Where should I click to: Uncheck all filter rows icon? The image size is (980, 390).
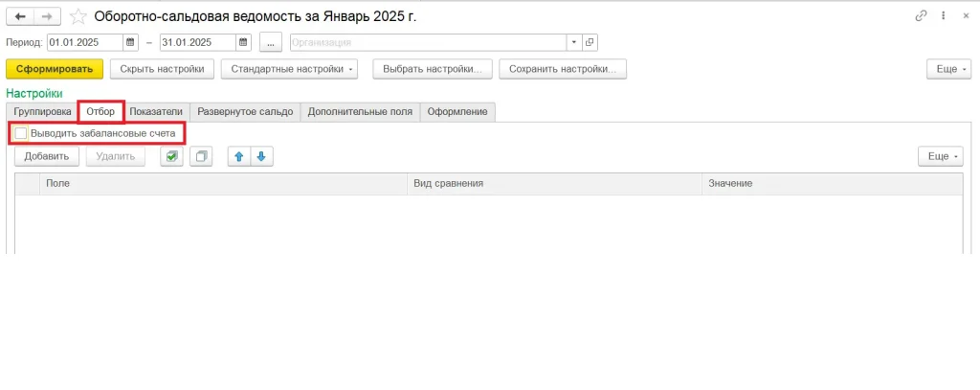coord(201,156)
